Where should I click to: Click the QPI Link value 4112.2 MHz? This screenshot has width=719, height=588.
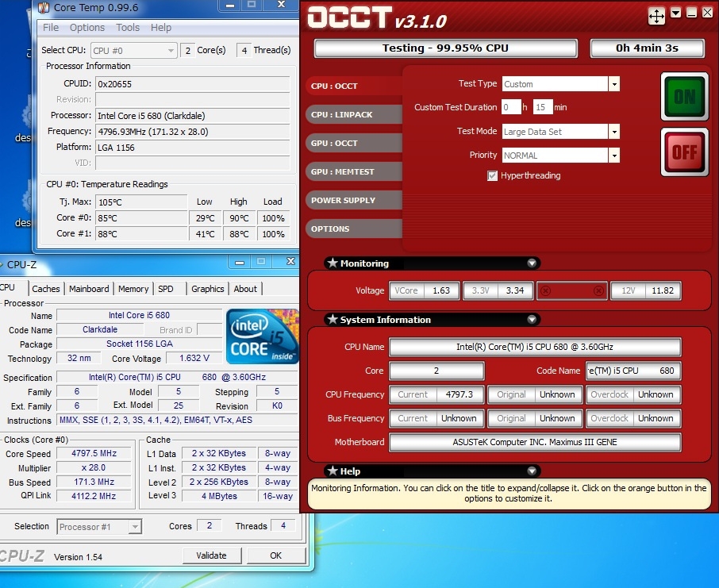[x=94, y=496]
